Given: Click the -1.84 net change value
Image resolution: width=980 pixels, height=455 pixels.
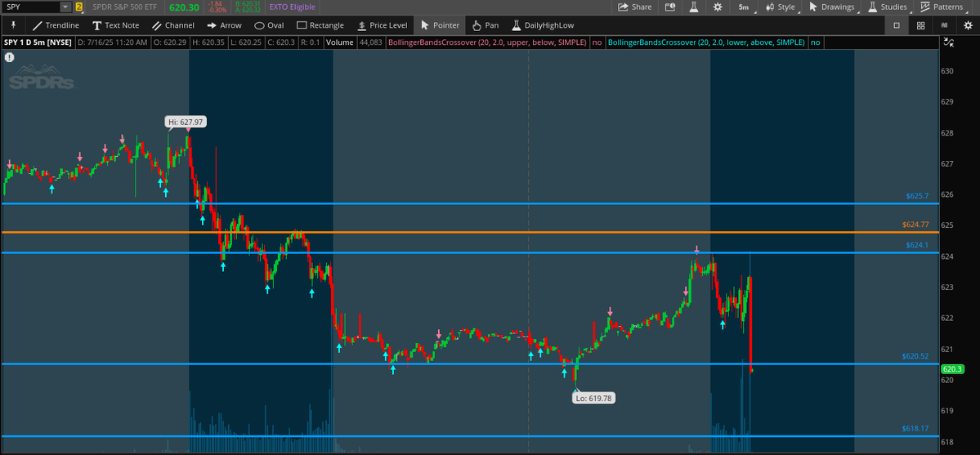Looking at the screenshot, I should [x=217, y=4].
